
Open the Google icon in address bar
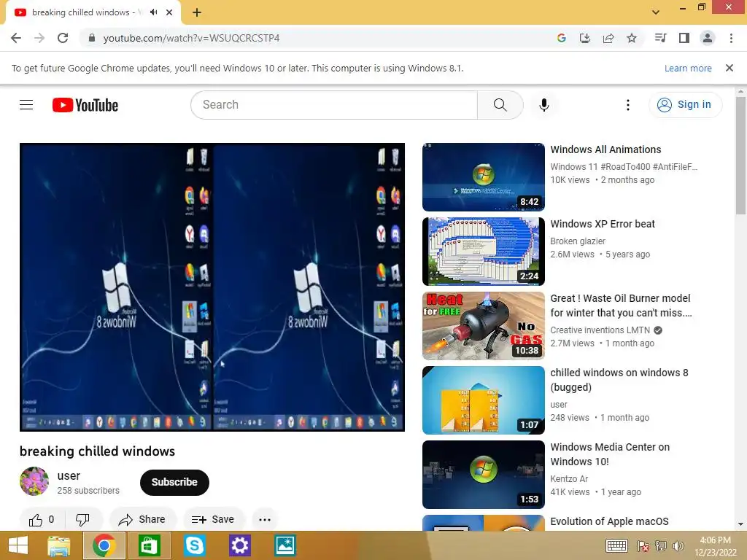(561, 38)
